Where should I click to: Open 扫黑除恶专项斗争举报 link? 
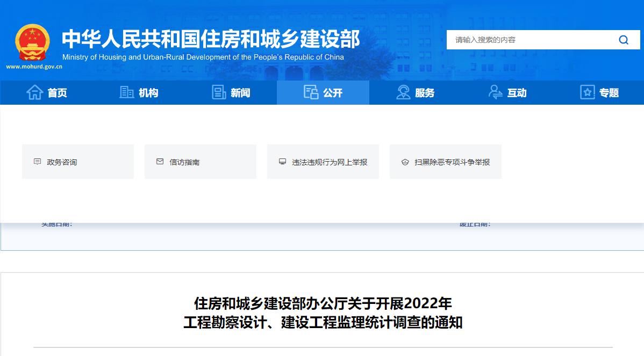[x=446, y=162]
